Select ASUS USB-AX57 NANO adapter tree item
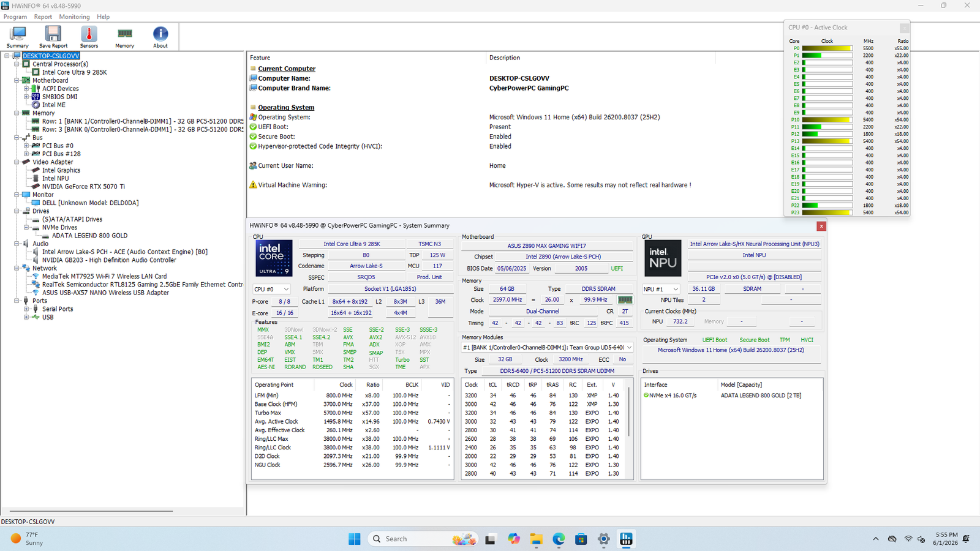The height and width of the screenshot is (551, 980). (x=105, y=293)
